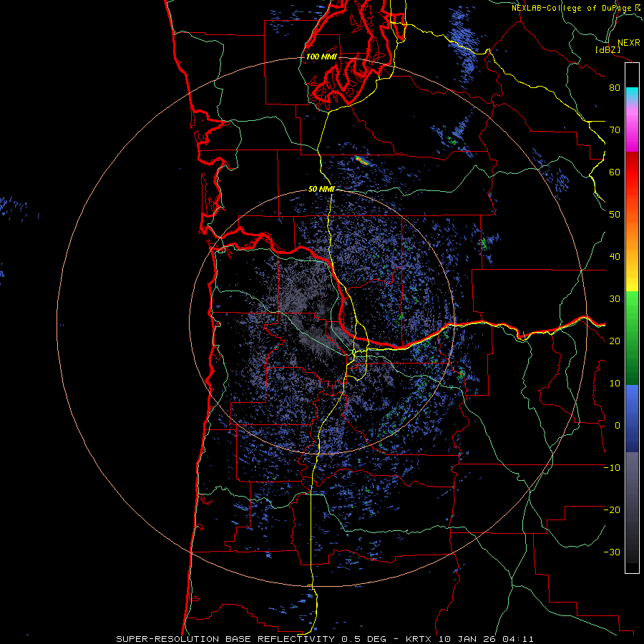Click the -30 value on the dBZ scale
The width and height of the screenshot is (644, 644).
click(x=612, y=552)
